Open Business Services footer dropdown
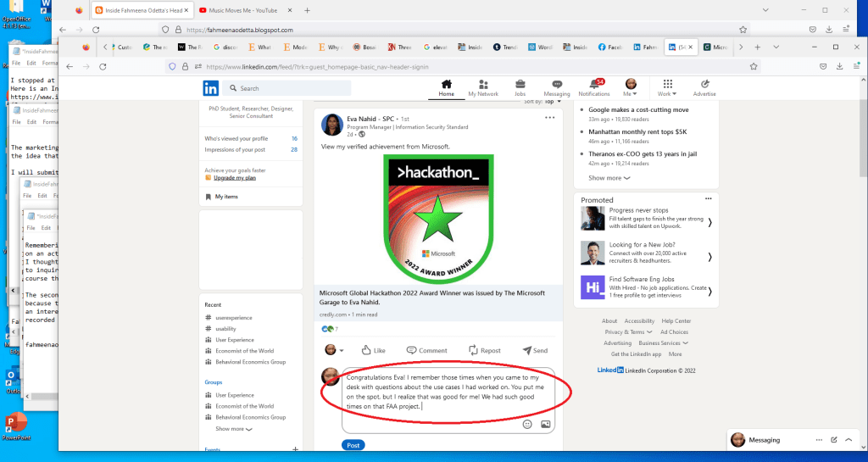This screenshot has width=868, height=462. [663, 343]
